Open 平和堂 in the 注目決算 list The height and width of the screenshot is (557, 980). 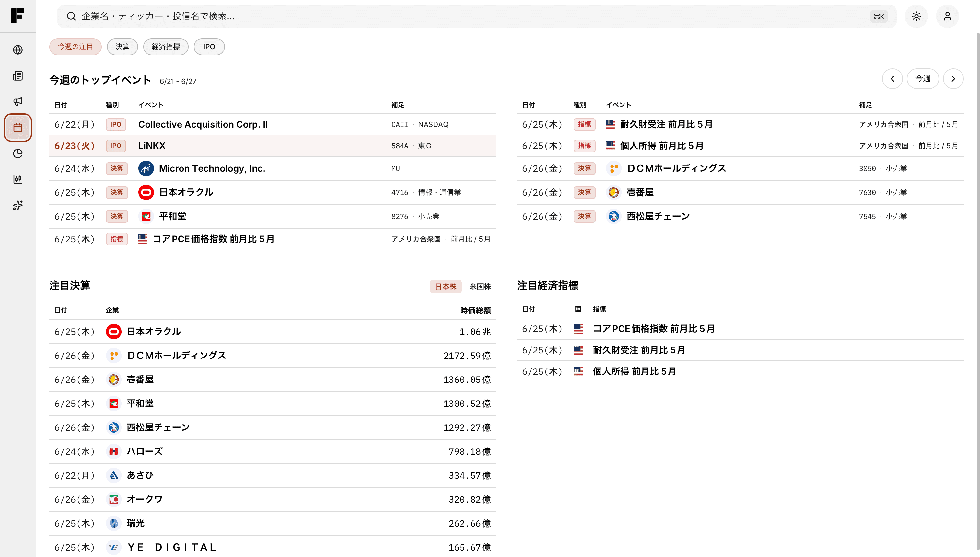click(273, 404)
